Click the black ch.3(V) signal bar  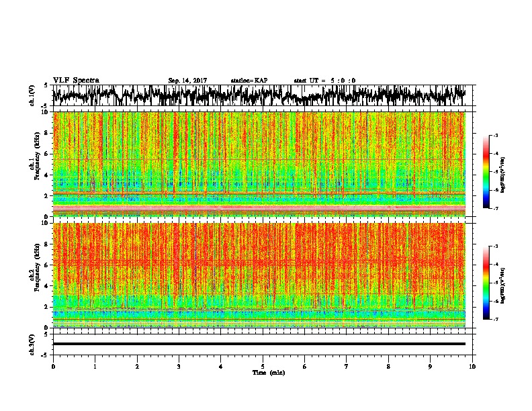click(x=259, y=344)
